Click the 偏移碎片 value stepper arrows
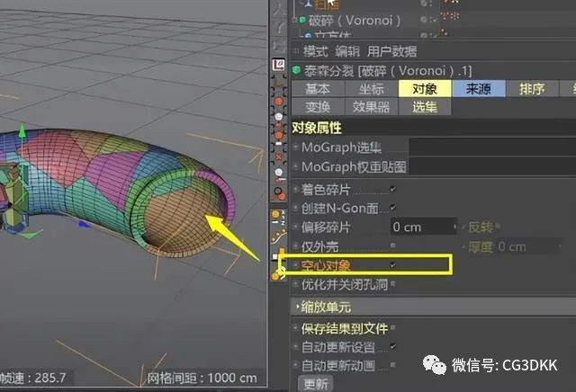 pyautogui.click(x=455, y=227)
